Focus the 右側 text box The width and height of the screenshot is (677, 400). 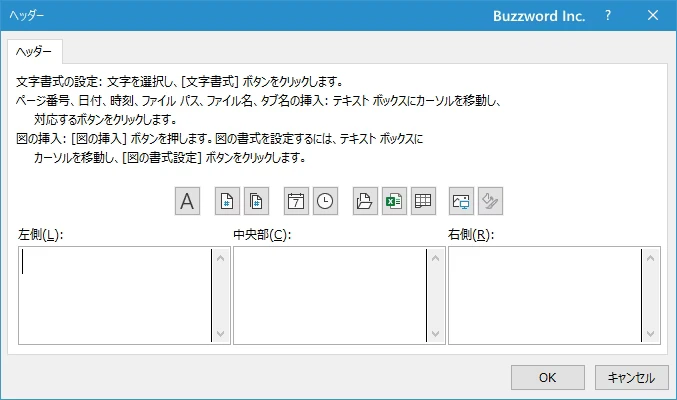coord(545,296)
